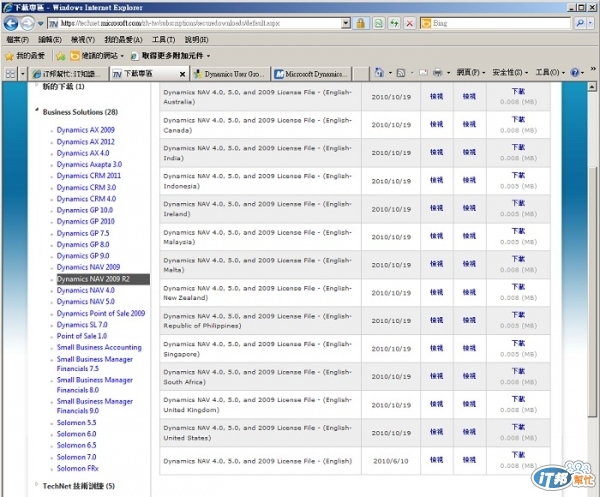Switch to the iT邦幫忙 tab
600x497 pixels.
pos(69,74)
